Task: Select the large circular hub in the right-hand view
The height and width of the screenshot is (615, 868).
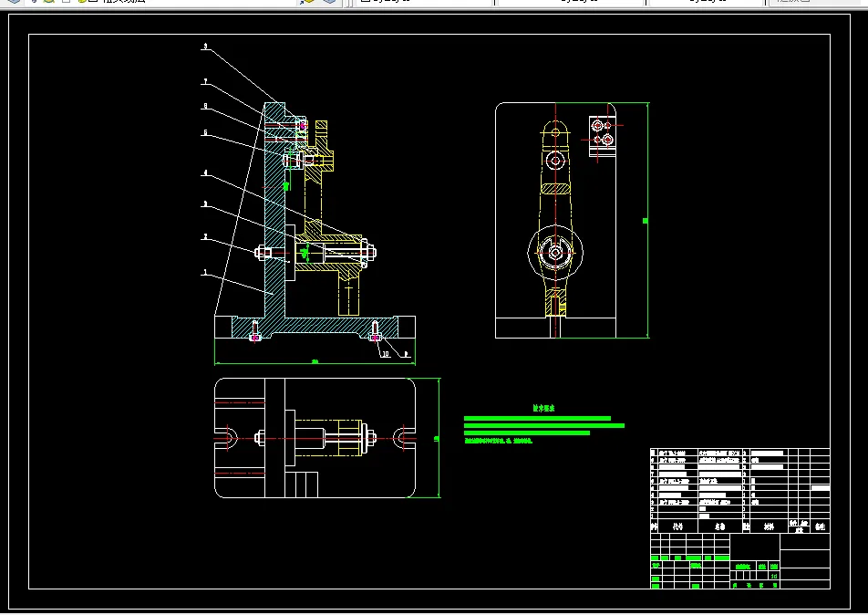Action: click(555, 252)
